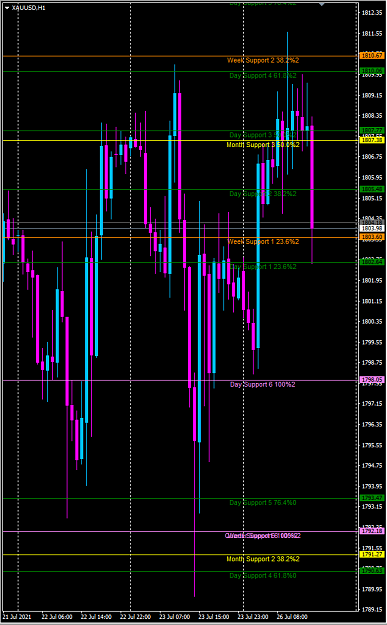Click the 1789.15 price scale value
The height and width of the screenshot is (625, 387).
pyautogui.click(x=373, y=610)
